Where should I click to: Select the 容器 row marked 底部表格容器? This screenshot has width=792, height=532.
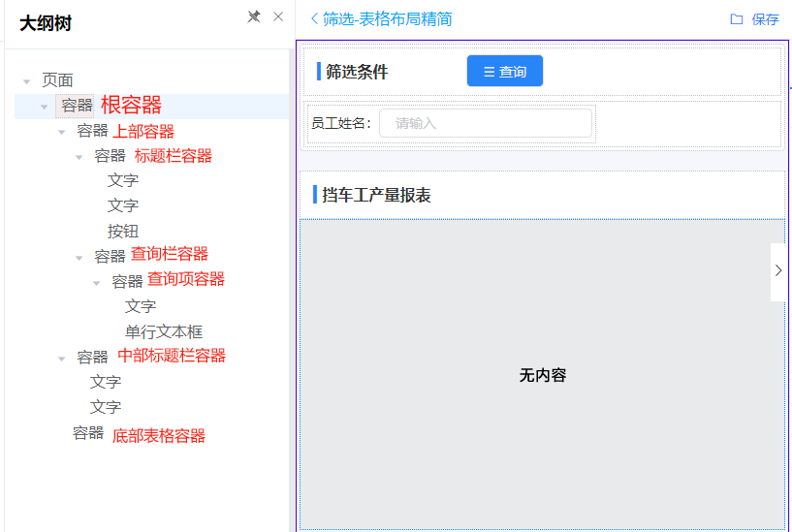pos(88,433)
